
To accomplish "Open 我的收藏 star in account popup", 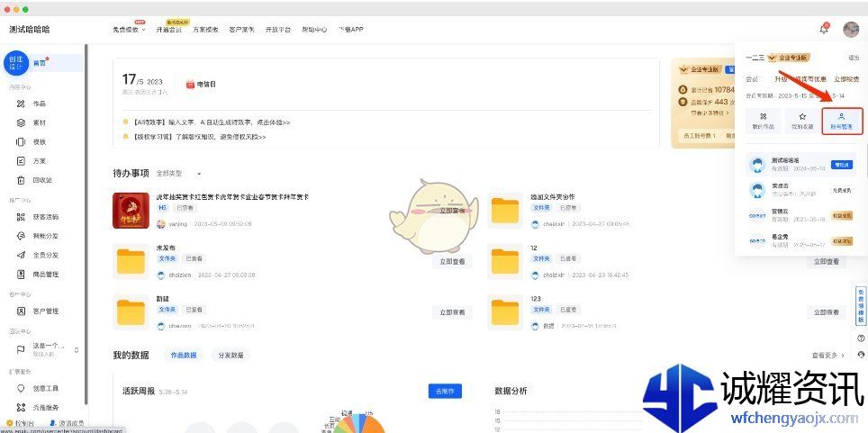I will click(802, 121).
